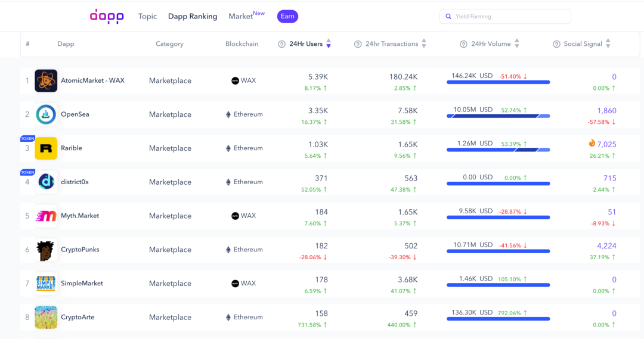Screen dimensions: 644x339
Task: Click OpenSea 10.05M USD volume bar
Action: (498, 116)
